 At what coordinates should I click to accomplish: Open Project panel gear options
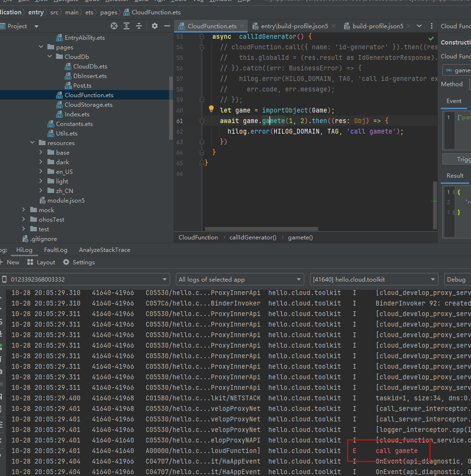[154, 26]
